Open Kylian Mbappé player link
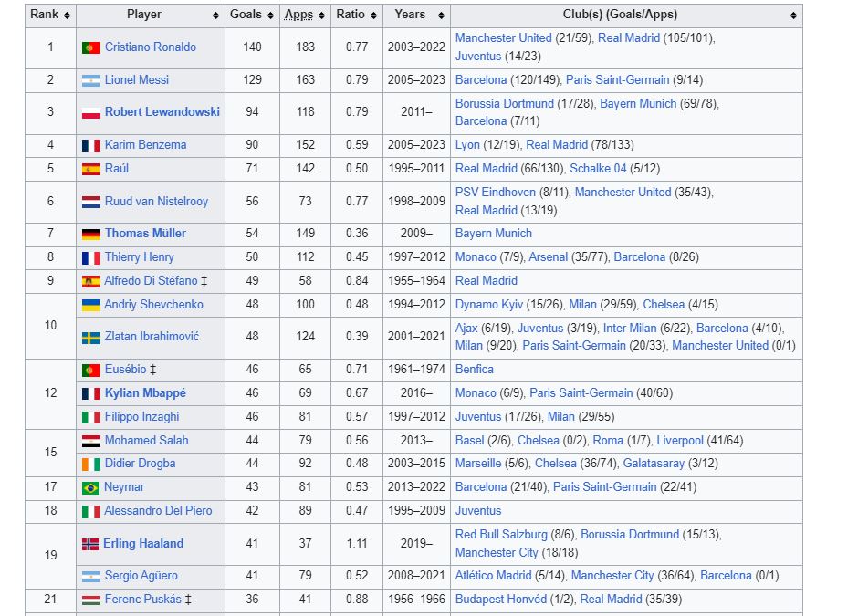Image resolution: width=858 pixels, height=616 pixels. (145, 392)
